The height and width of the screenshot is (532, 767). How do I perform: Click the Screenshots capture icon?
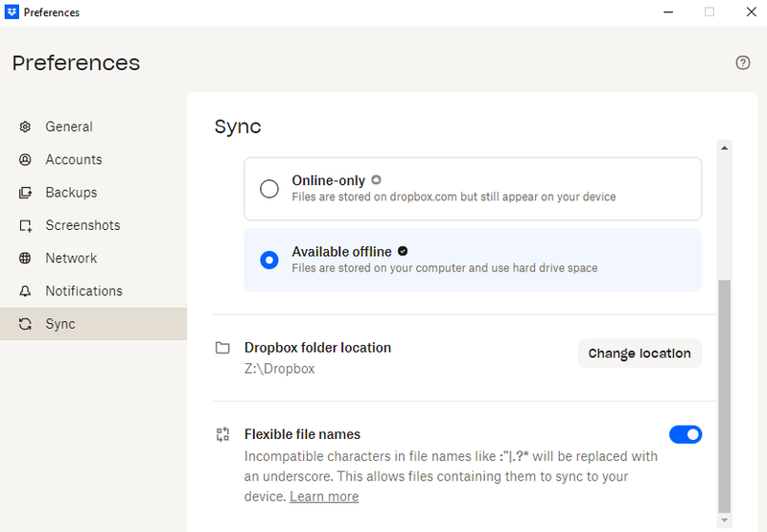(x=26, y=226)
